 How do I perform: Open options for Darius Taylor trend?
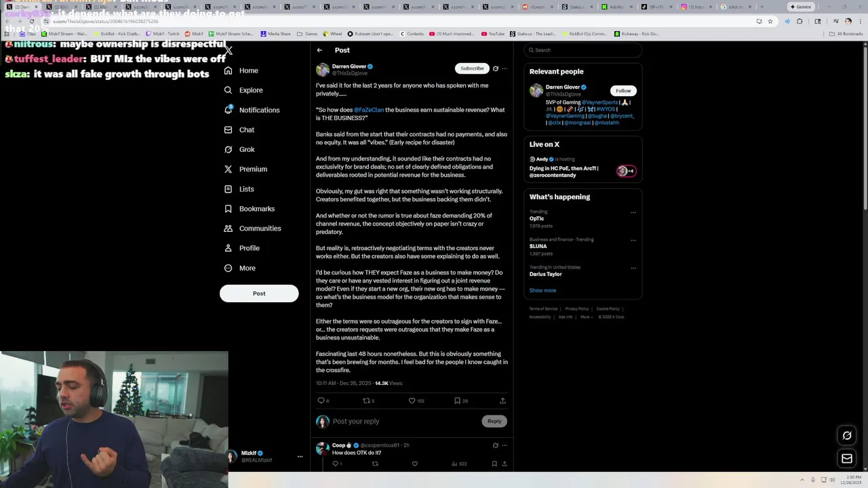pos(633,268)
